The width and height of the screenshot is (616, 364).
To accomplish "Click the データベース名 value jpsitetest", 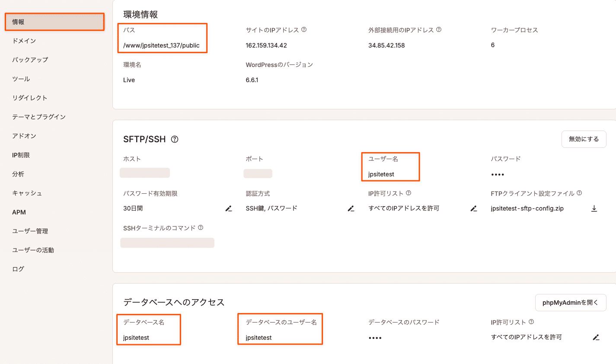I will pos(136,338).
